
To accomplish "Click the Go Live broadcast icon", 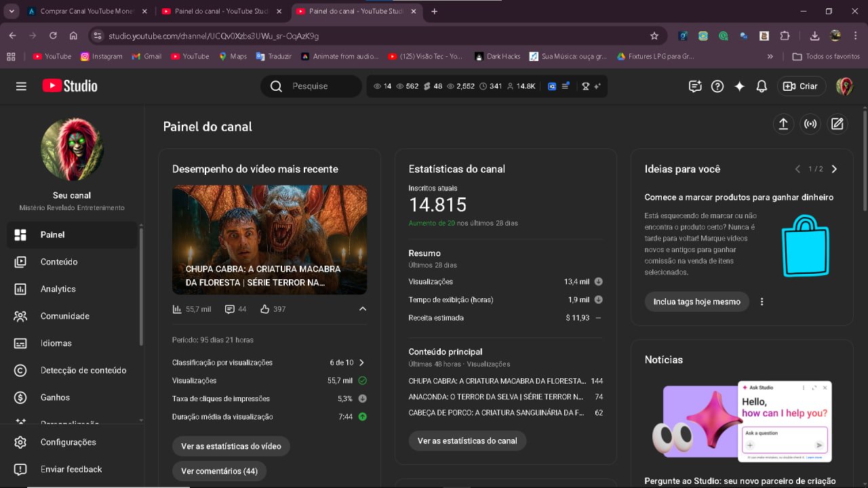I will tap(810, 124).
